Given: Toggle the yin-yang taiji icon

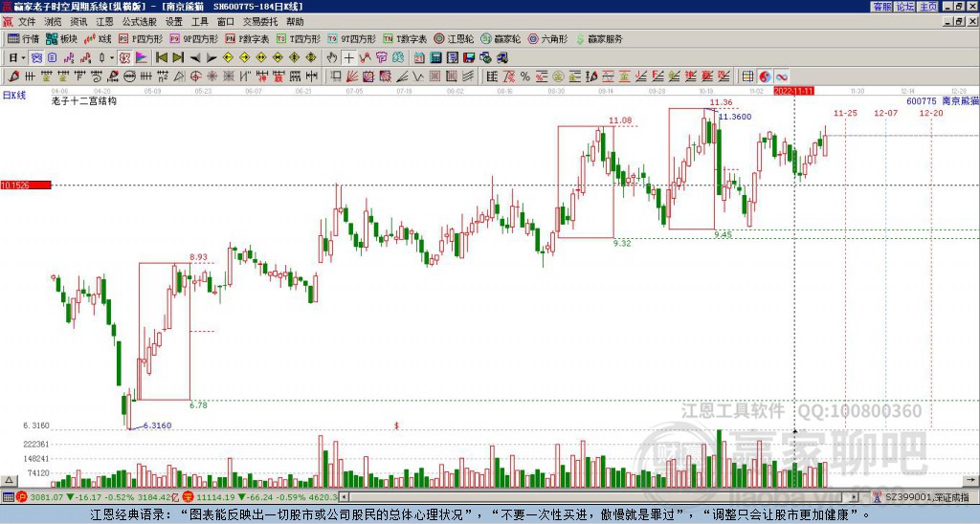Looking at the screenshot, I should tap(765, 76).
